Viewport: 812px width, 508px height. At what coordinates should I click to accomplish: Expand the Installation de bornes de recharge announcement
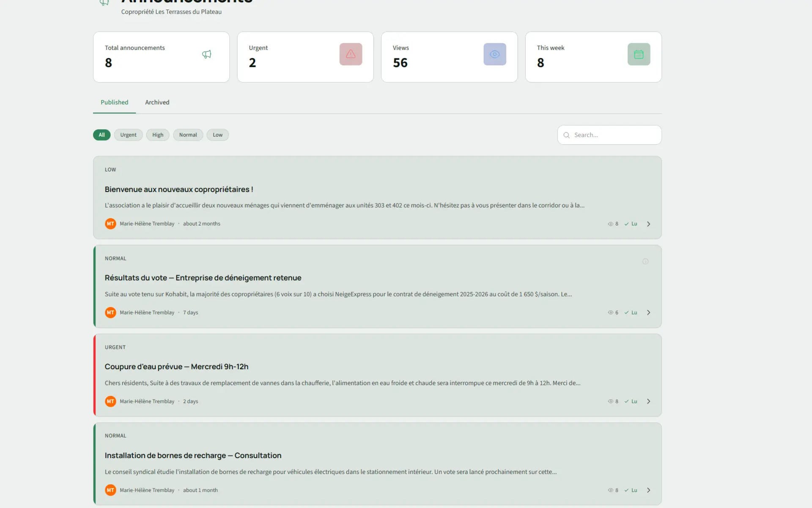tap(648, 490)
